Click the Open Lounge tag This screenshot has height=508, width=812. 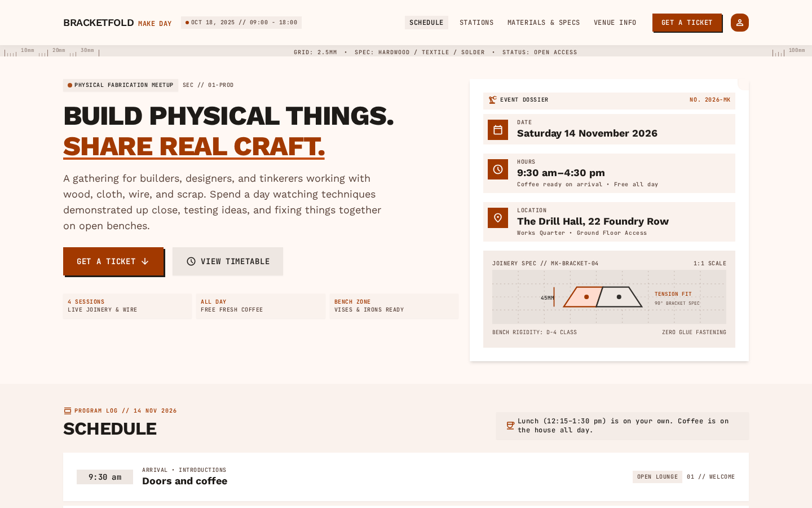point(657,477)
